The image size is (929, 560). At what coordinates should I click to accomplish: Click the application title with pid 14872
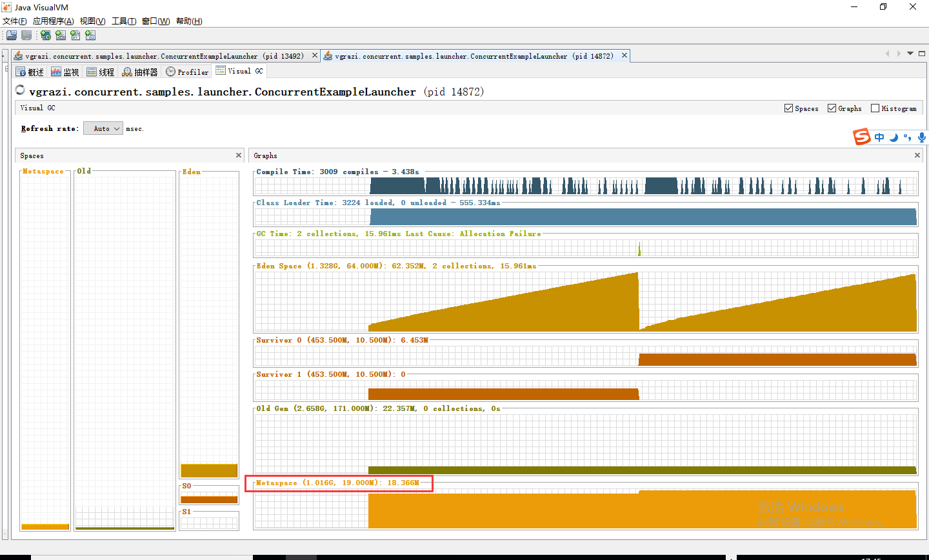(257, 92)
